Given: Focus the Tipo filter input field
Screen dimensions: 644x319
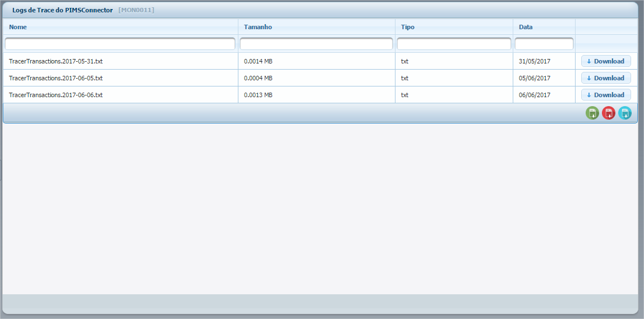Looking at the screenshot, I should pyautogui.click(x=454, y=44).
